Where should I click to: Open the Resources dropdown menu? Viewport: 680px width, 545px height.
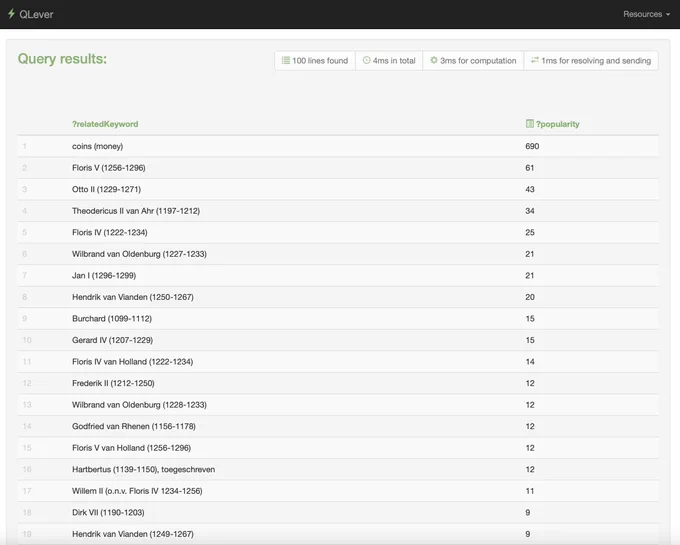tap(647, 14)
